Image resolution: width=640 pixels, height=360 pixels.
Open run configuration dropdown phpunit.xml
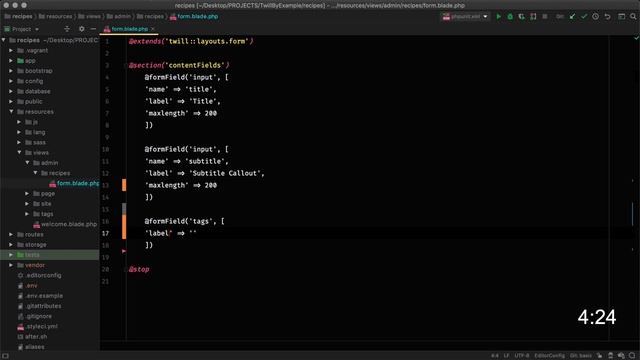(x=465, y=17)
